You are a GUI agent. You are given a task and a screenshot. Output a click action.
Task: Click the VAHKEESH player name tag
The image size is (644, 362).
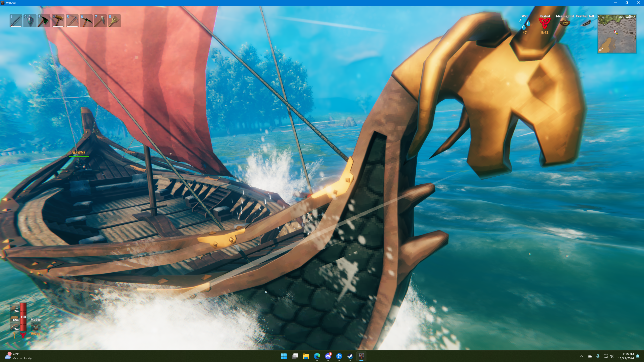point(79,153)
